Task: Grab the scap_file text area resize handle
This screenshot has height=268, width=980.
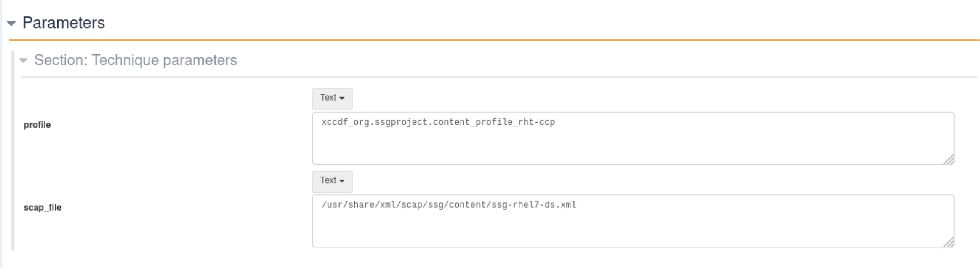Action: pos(948,242)
